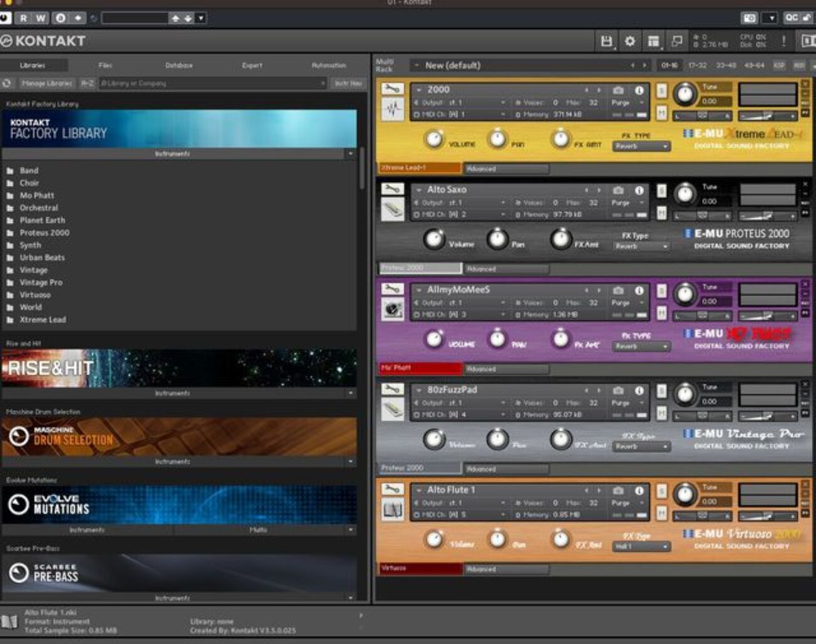
Task: Open FX Type Reverb dropdown on 2000 instrument
Action: [x=642, y=146]
